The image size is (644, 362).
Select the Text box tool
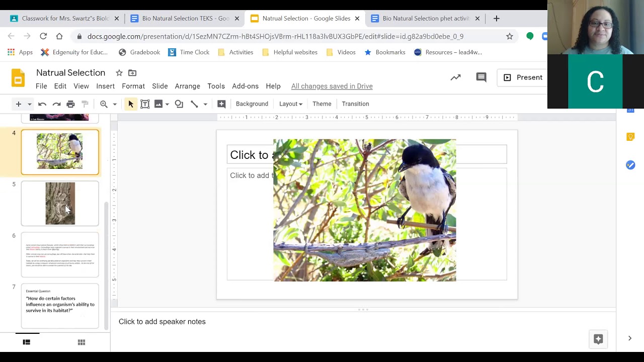(145, 104)
